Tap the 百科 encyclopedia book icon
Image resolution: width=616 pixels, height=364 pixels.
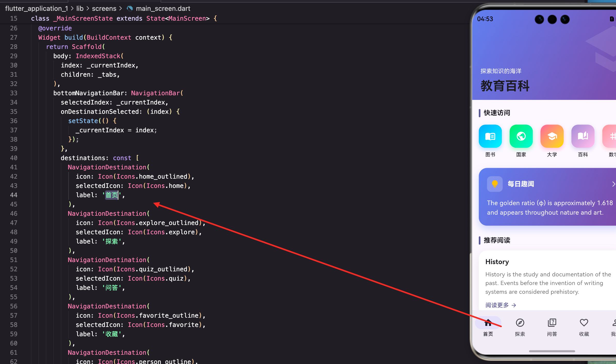click(x=583, y=136)
